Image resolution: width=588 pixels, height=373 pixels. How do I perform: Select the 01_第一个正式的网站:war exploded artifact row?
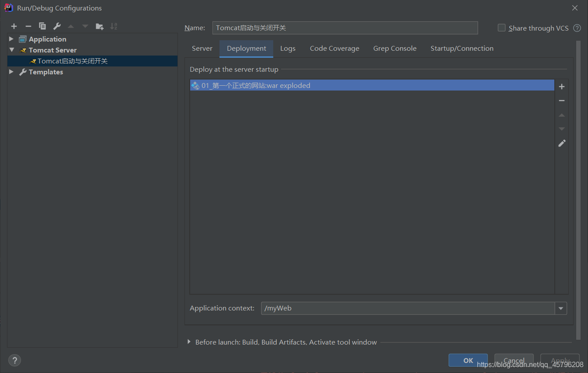372,86
